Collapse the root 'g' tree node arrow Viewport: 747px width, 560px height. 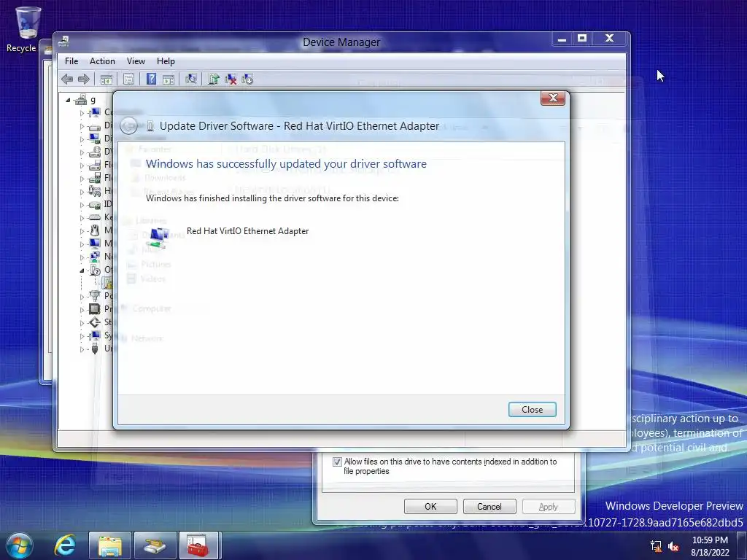pos(68,100)
